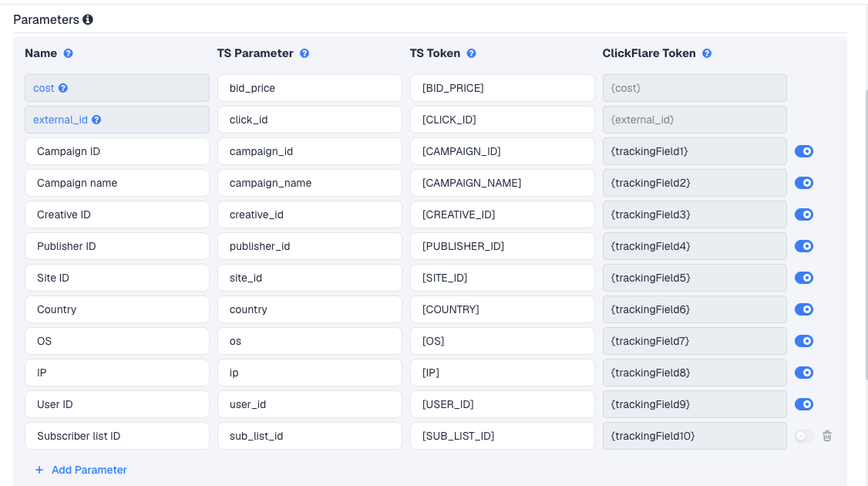Click the user_id TS parameter field
The height and width of the screenshot is (486, 868).
coord(309,404)
